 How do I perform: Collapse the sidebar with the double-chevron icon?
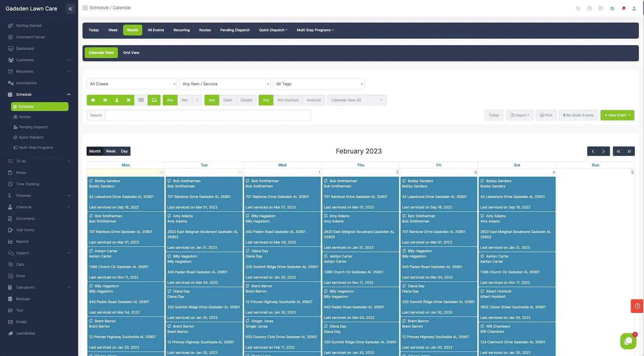coord(70,8)
